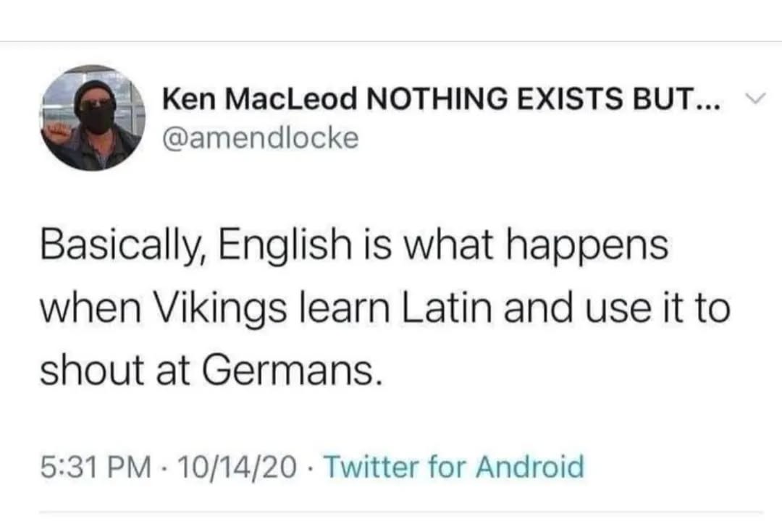Screen dimensions: 782x532
Task: Click the black face mask in avatar
Action: click(x=98, y=118)
